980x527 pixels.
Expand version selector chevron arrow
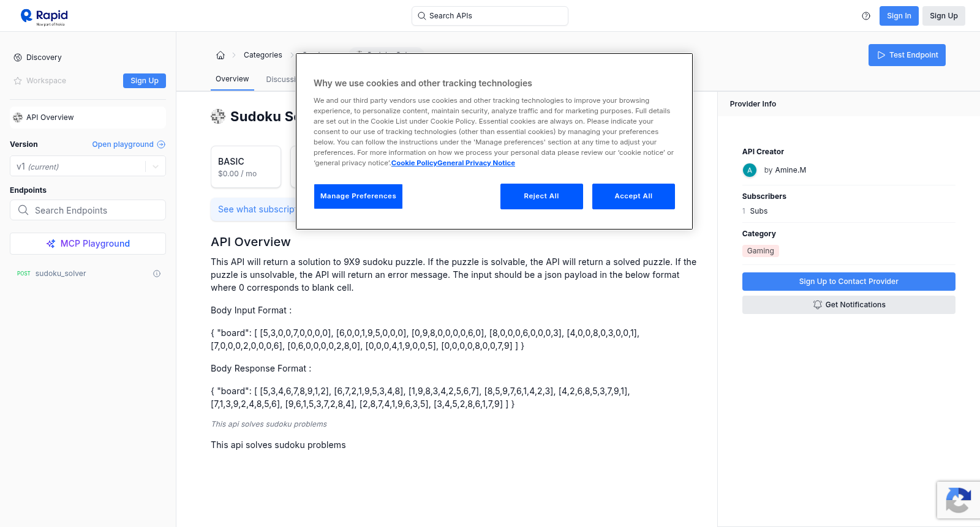[156, 166]
